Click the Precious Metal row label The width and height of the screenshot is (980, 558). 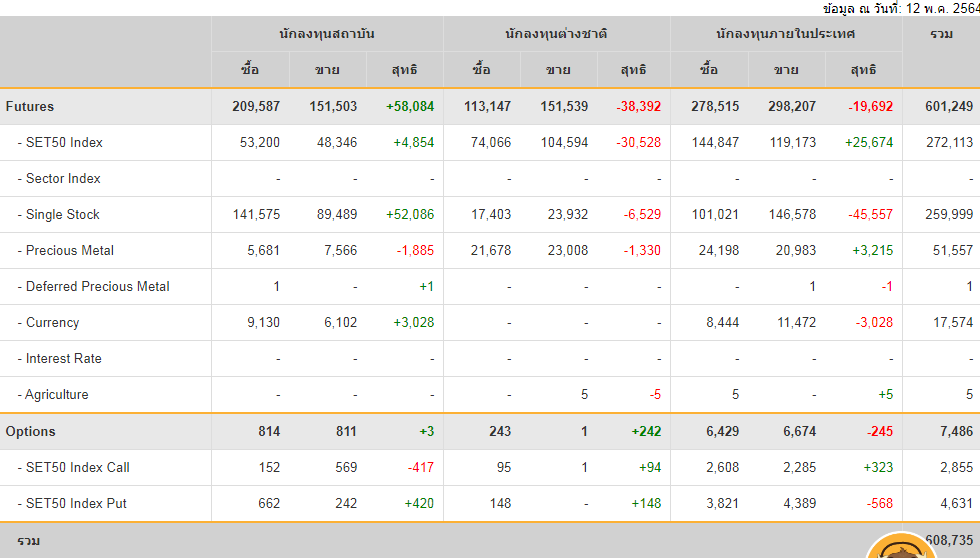pyautogui.click(x=70, y=250)
